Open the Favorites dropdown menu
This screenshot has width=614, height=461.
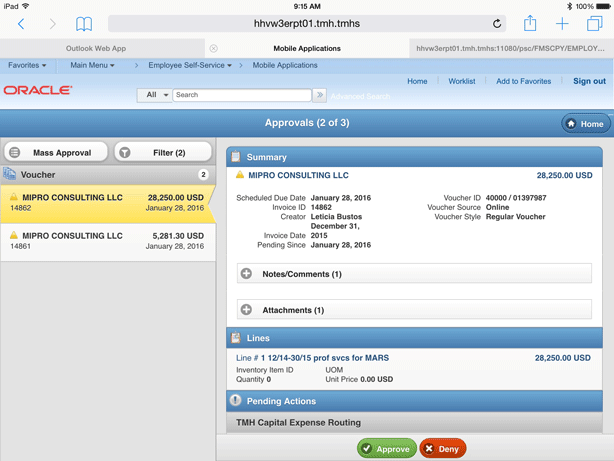tap(27, 66)
